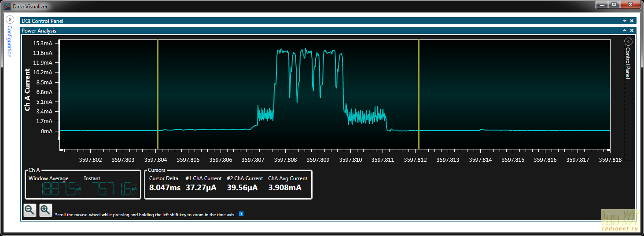Click the Data Visualizer app icon
Viewport: 644px width, 236px height.
7,7
